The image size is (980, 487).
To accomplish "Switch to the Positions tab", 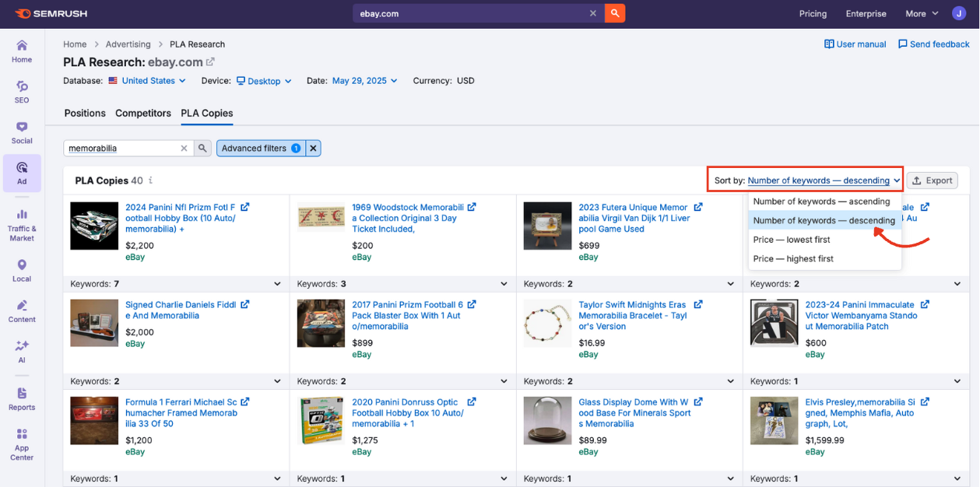I will 84,113.
